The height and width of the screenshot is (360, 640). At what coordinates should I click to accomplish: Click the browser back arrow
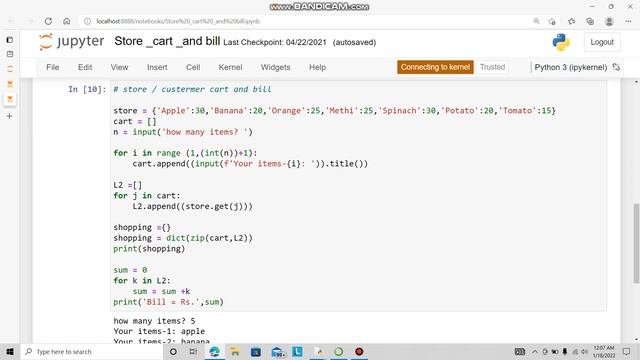11,21
